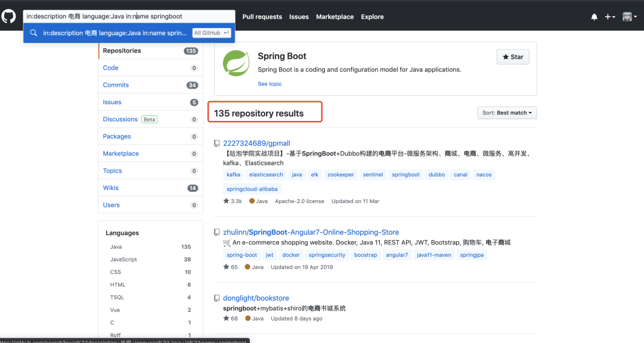Click the star count 3.3k of gpmall
Screen dimensions: 644x343
(233, 201)
